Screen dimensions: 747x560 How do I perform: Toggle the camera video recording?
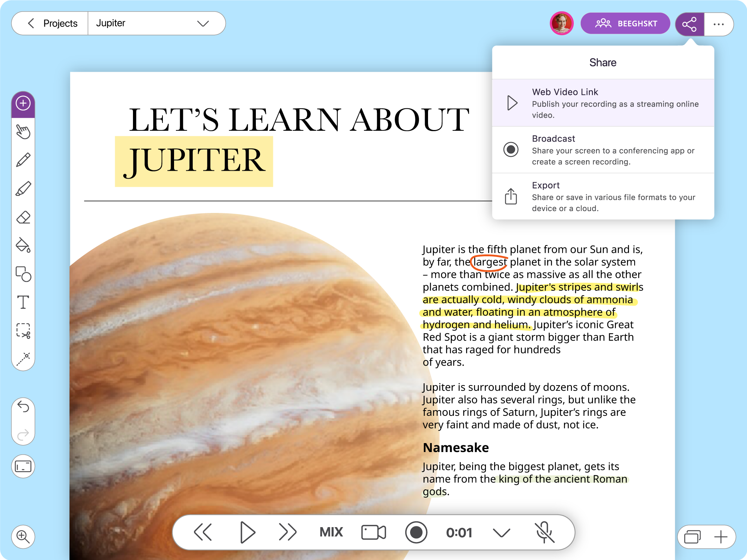373,532
